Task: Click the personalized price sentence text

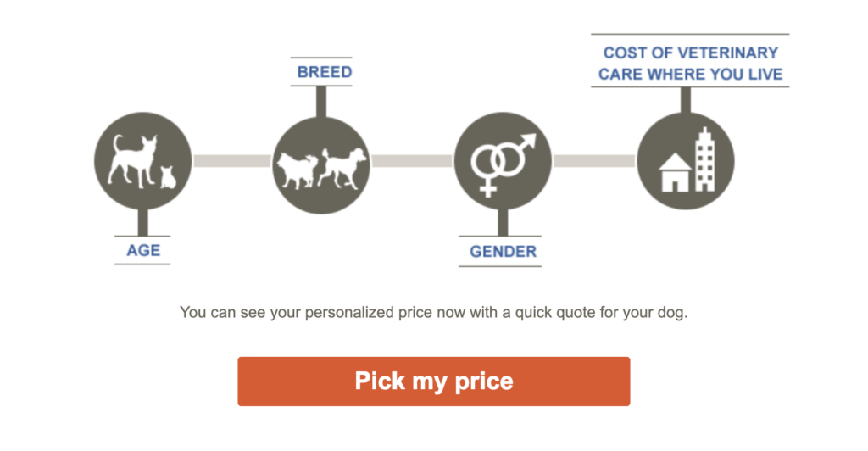Action: coord(434,312)
